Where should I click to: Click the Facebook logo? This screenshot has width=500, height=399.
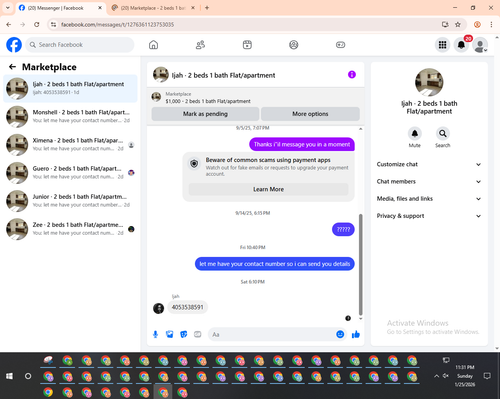pyautogui.click(x=14, y=45)
